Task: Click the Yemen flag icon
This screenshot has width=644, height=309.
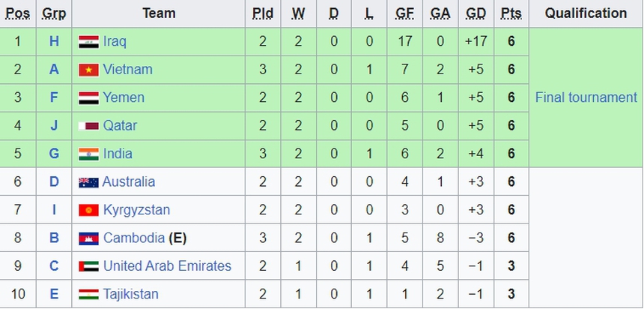Action: [88, 97]
